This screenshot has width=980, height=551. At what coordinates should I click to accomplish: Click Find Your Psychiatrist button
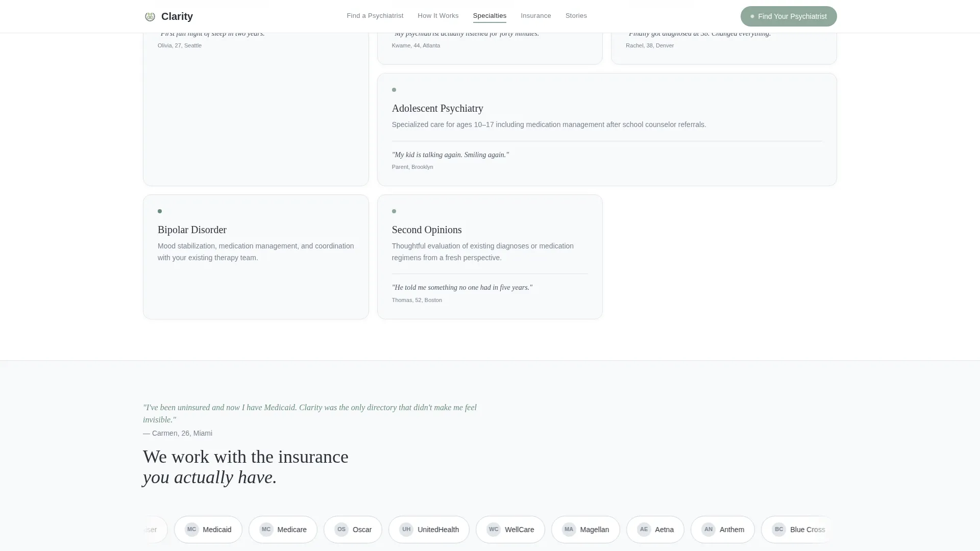tap(789, 16)
